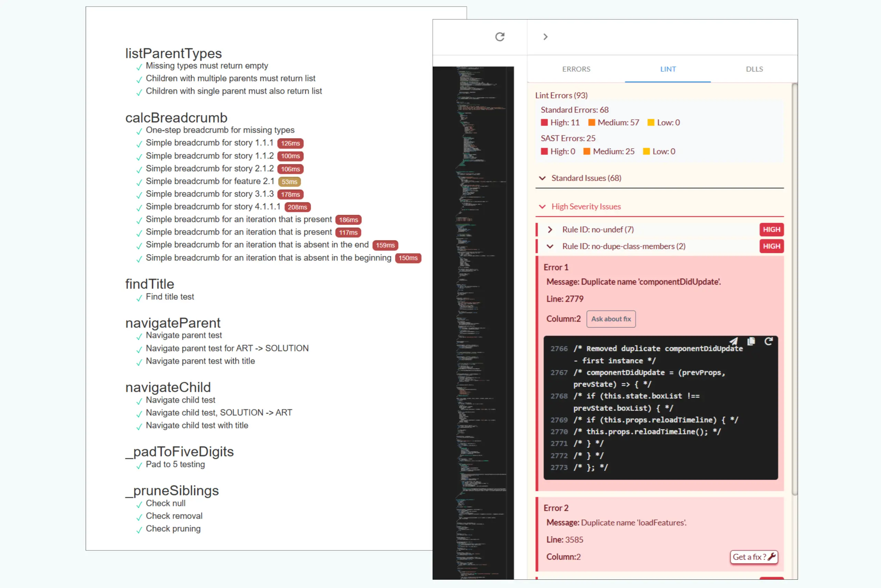Click the code minimap thumbnail
The image size is (881, 588).
click(473, 322)
